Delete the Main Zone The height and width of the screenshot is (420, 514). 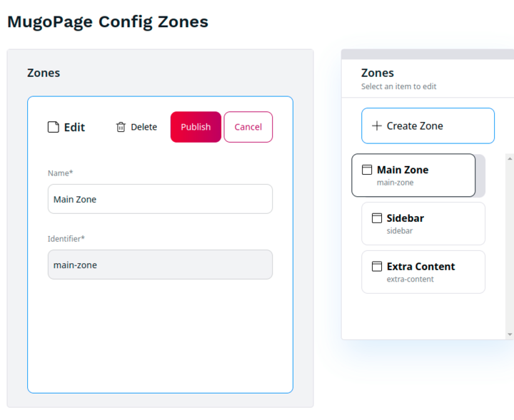coord(136,127)
